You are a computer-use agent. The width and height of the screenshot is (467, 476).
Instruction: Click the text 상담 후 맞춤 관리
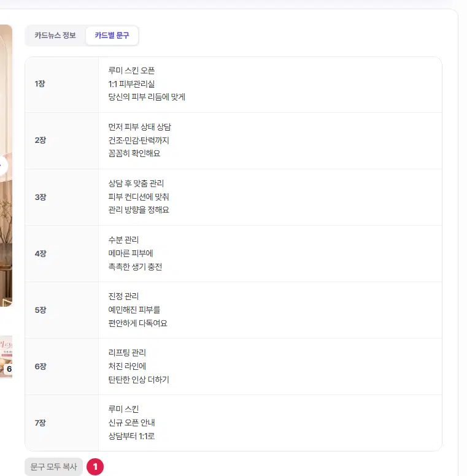136,183
